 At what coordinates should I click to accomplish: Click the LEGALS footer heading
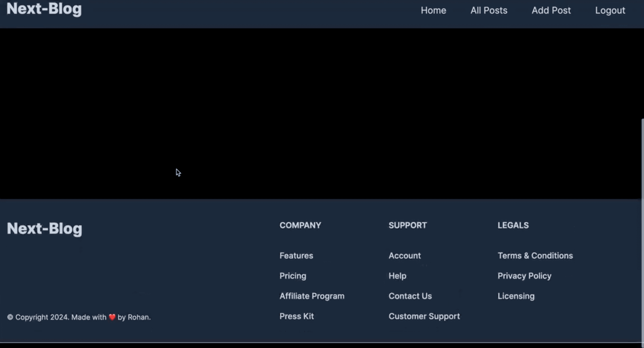[x=513, y=225]
